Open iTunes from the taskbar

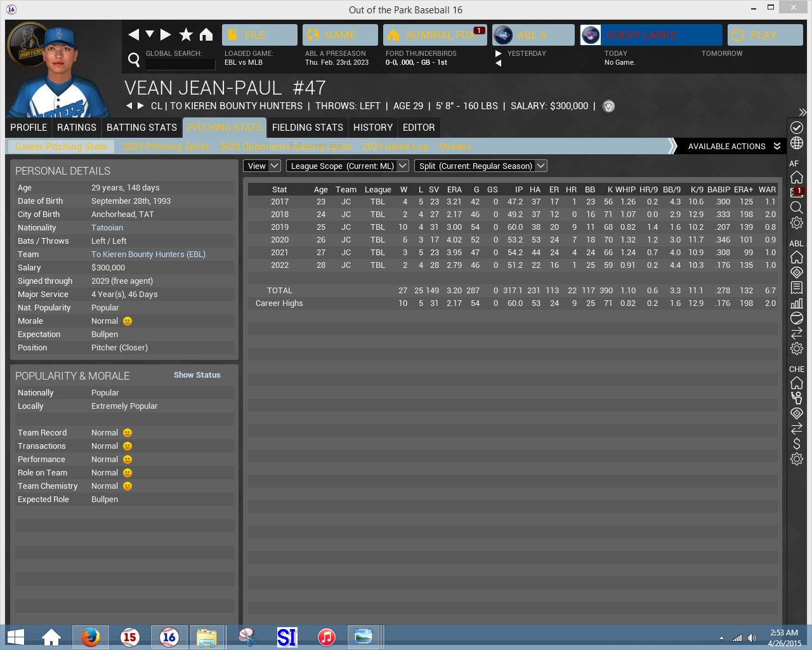[327, 637]
